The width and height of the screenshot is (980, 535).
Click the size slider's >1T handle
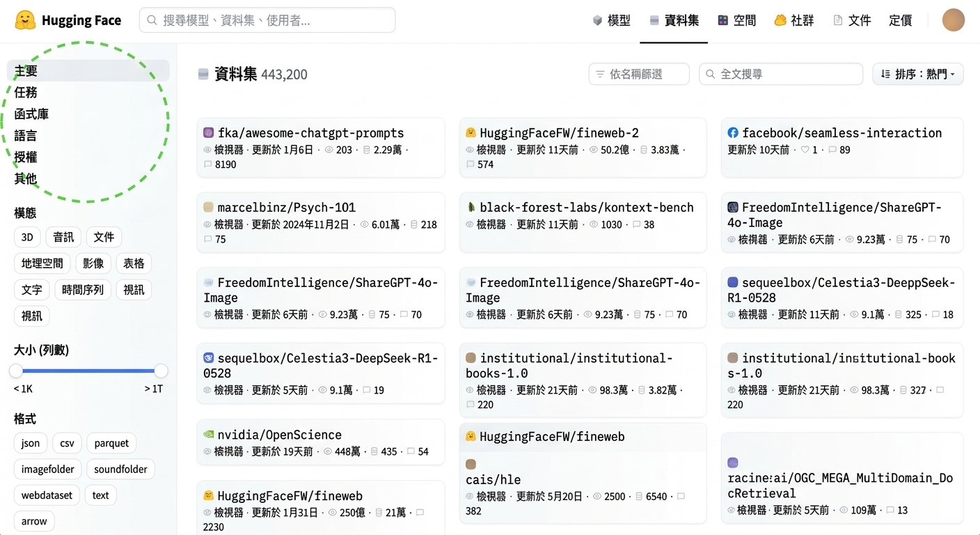coord(161,371)
